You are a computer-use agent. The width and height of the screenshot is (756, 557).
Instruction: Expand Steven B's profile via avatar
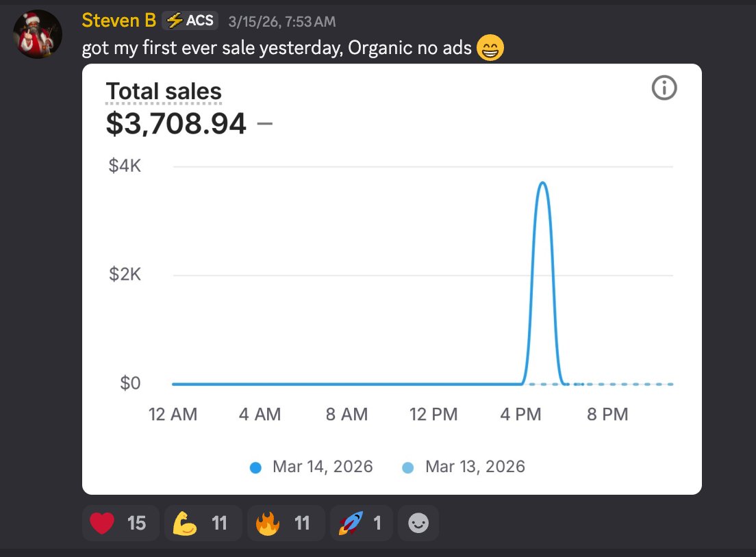point(38,34)
